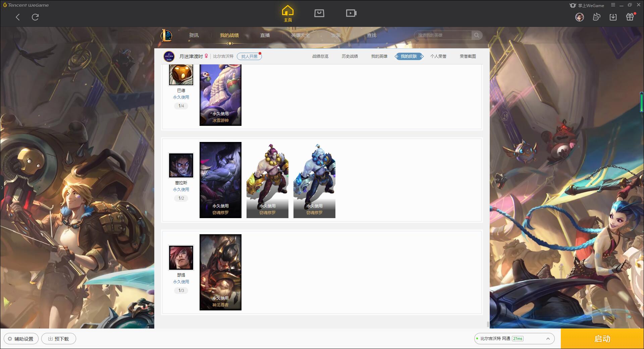This screenshot has height=349, width=644.
Task: Click the Tencent WeGame logo
Action: 26,5
